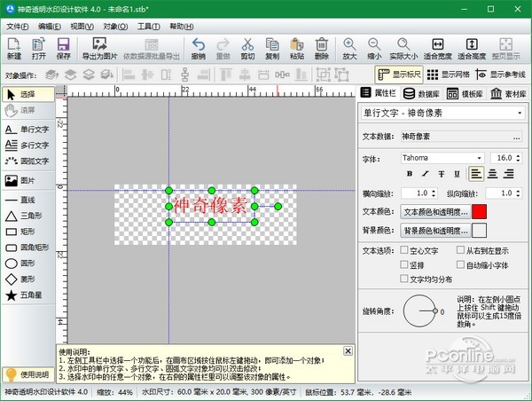Open the 对象(O) menu
Image resolution: width=532 pixels, height=401 pixels.
(x=115, y=26)
